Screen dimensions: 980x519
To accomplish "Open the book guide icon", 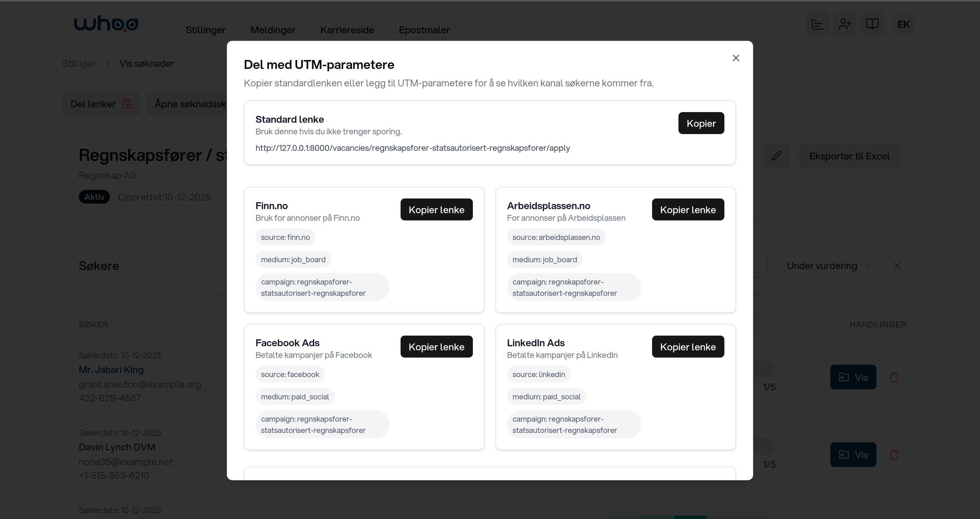I will coord(872,24).
